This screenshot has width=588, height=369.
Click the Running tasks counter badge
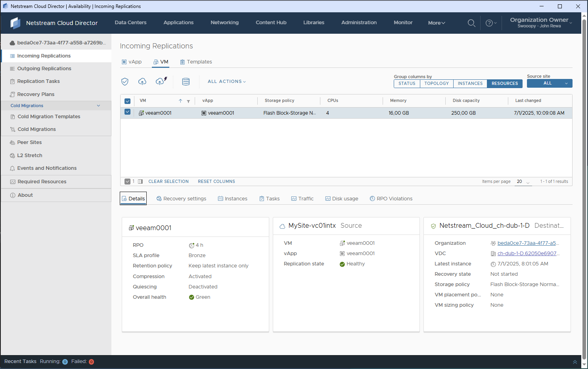(x=65, y=362)
